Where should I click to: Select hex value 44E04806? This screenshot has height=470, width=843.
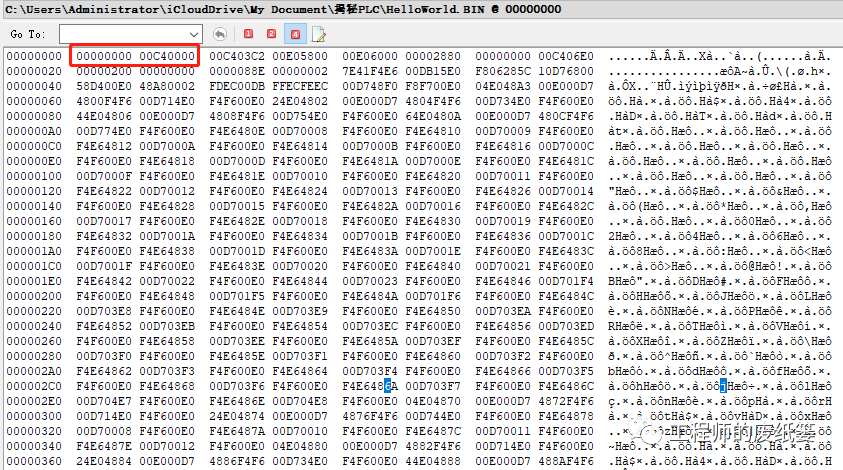[104, 116]
